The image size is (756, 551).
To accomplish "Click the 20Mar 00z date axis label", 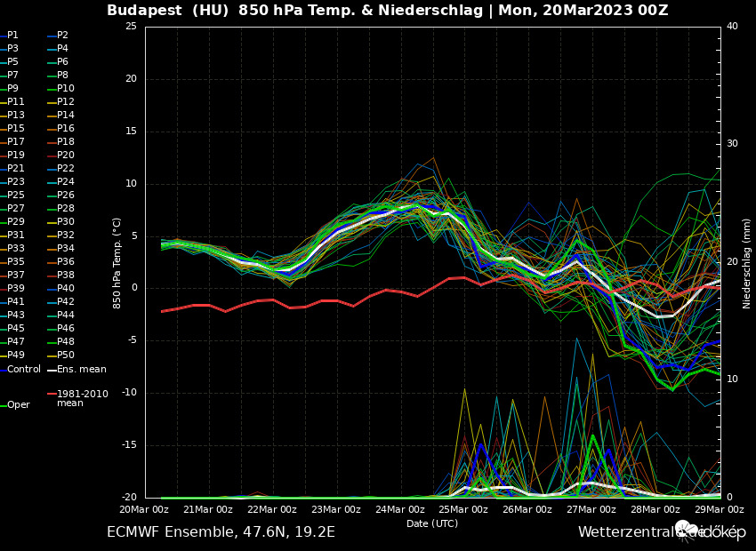I will (144, 510).
